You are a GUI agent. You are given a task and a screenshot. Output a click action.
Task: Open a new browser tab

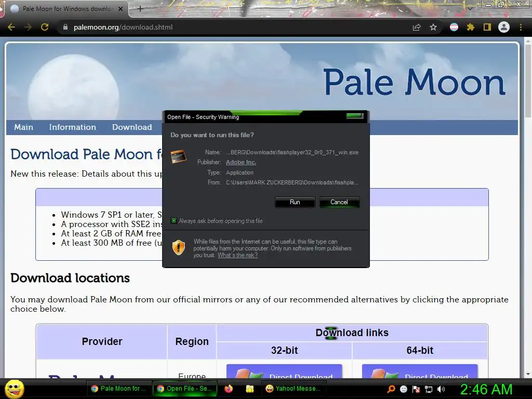point(140,9)
